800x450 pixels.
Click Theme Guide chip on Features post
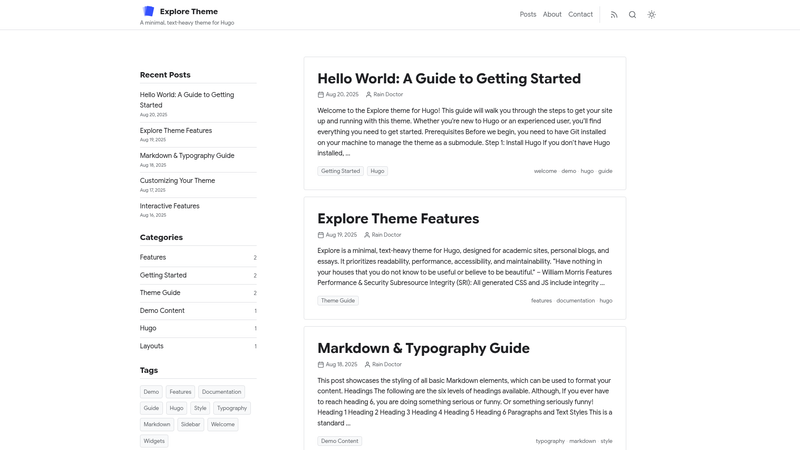pos(338,301)
